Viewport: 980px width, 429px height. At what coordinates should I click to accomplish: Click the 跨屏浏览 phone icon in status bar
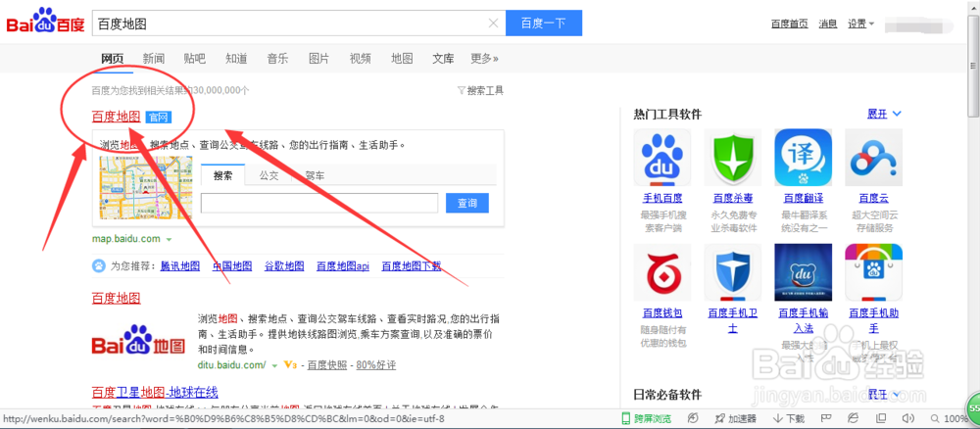point(625,418)
